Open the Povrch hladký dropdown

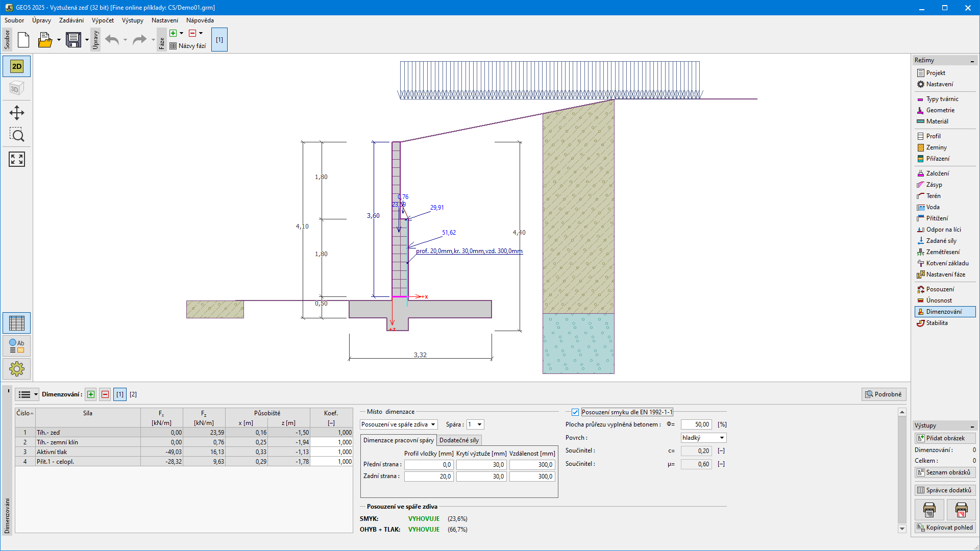pyautogui.click(x=703, y=438)
